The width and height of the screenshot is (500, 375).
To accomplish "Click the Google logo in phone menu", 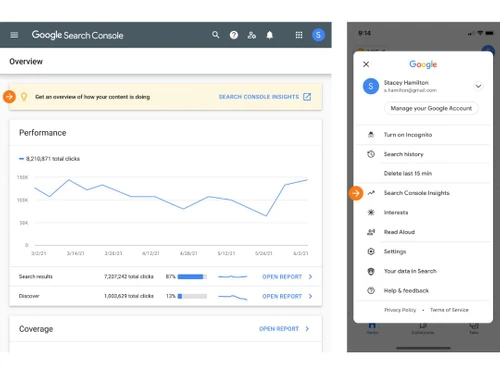I will [423, 64].
